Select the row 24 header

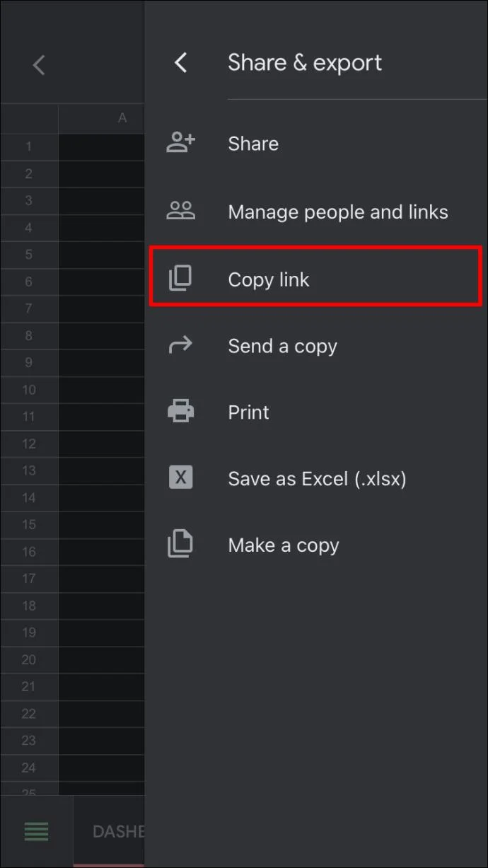(x=29, y=768)
